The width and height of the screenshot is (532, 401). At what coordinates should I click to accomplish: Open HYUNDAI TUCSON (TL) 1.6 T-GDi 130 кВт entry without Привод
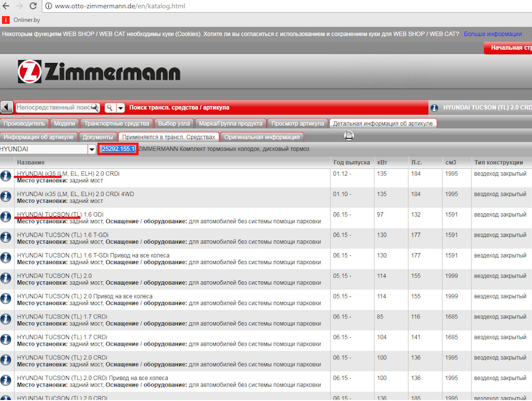(x=63, y=235)
